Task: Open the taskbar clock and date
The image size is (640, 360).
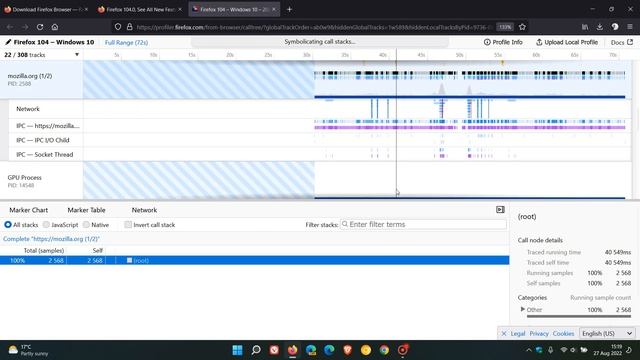Action: pyautogui.click(x=608, y=350)
